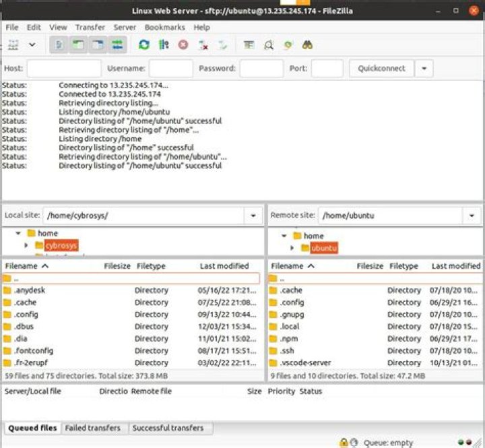Toggle remote directory tree display
485x448 pixels.
(x=98, y=45)
